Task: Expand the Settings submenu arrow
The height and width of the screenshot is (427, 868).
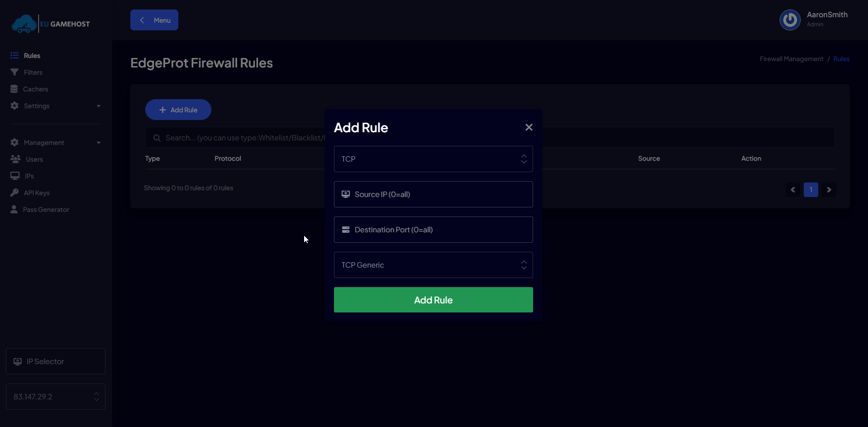Action: (99, 106)
